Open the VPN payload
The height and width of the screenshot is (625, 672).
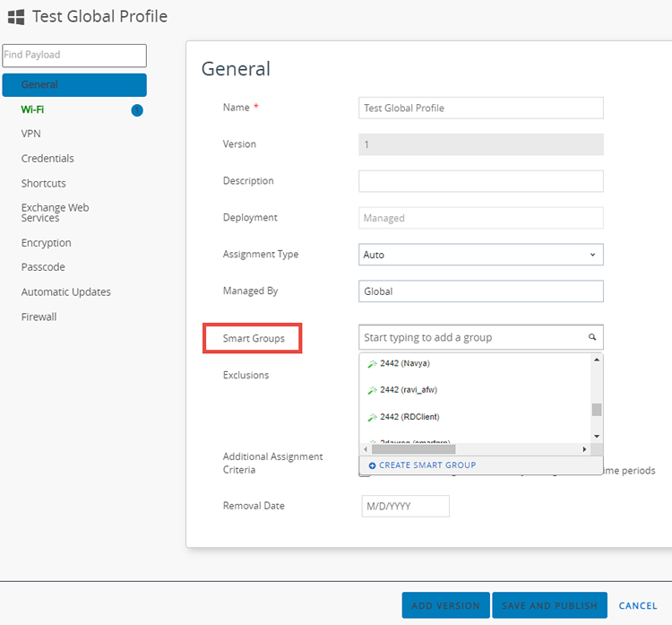click(x=30, y=134)
